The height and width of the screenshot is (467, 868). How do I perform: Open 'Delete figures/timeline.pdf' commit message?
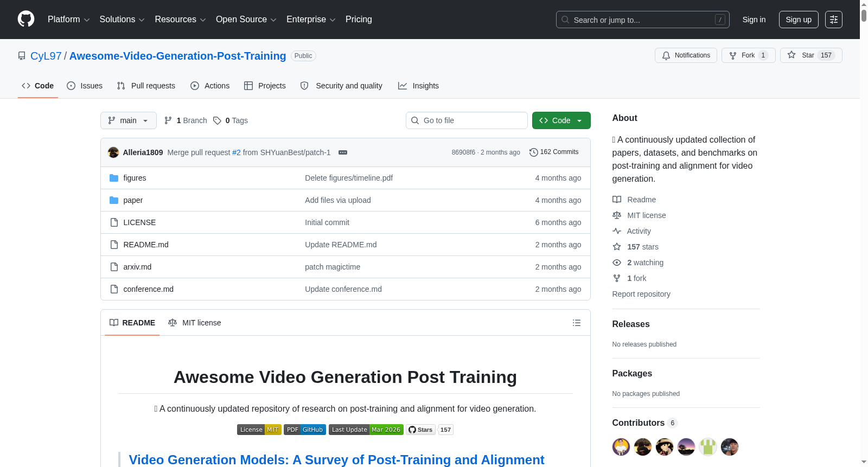pos(349,178)
